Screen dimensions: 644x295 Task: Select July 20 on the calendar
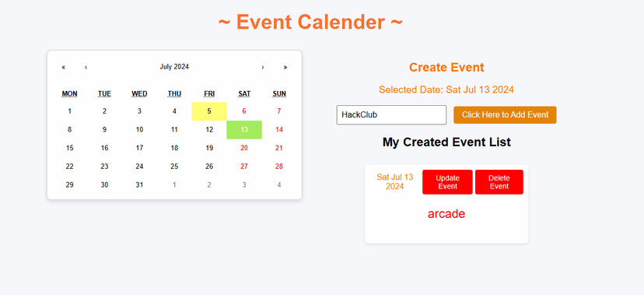[x=244, y=148]
